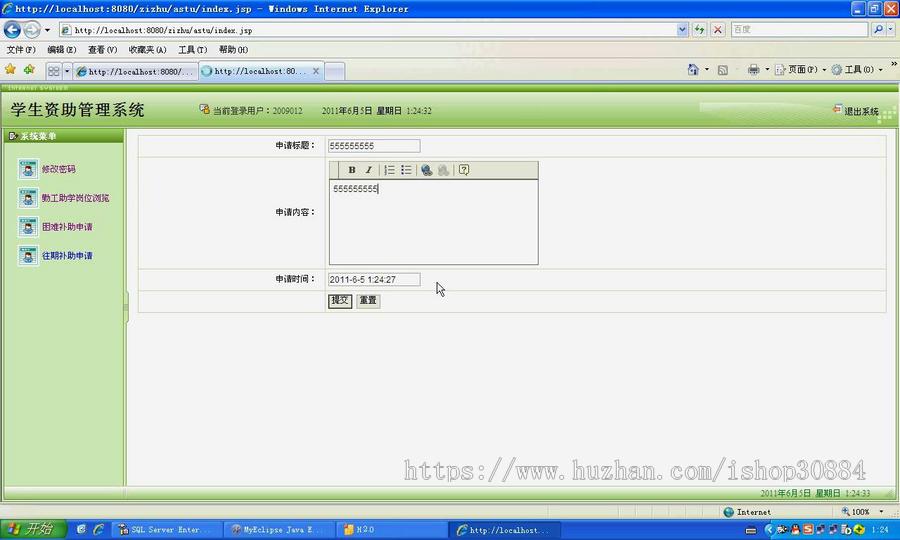Screen dimensions: 900x540
Task: Open the 编辑(E) menu
Action: point(61,50)
